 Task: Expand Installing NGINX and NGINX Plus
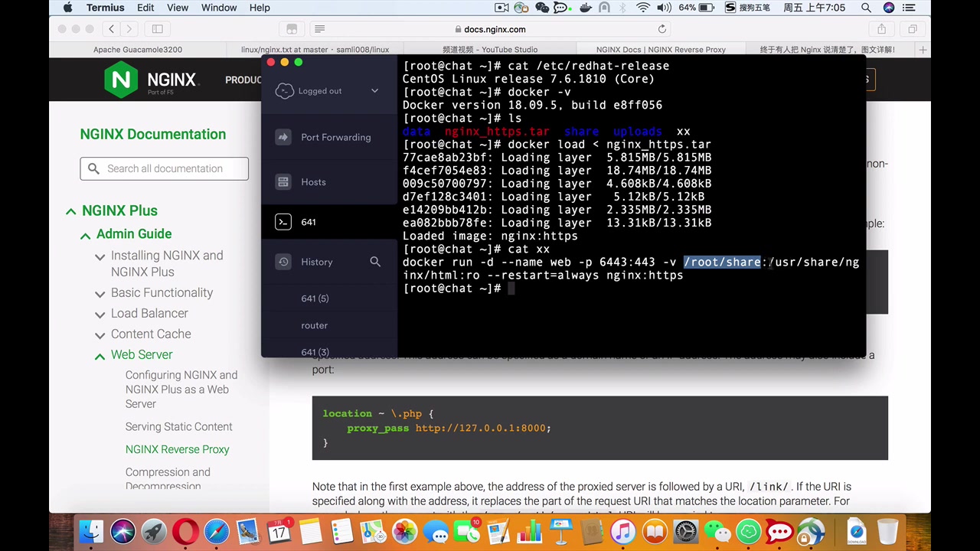[x=100, y=256]
